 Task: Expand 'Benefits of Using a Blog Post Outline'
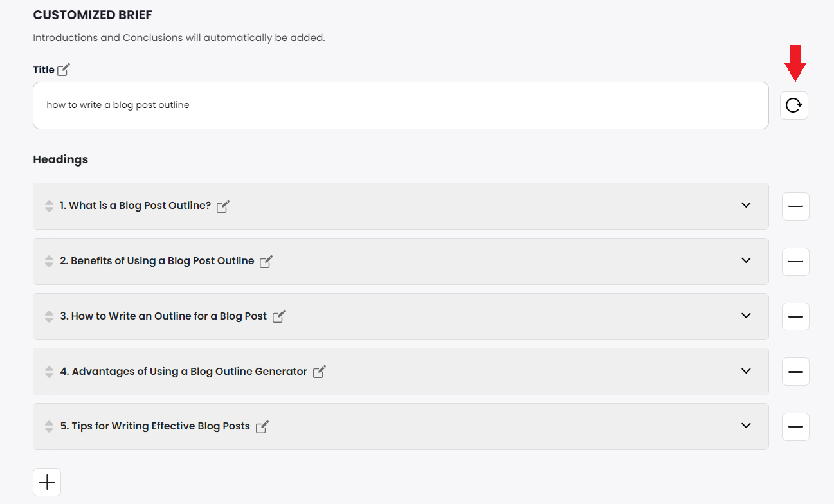click(746, 260)
